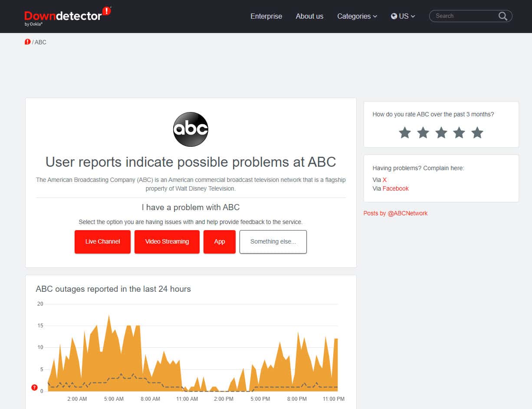The height and width of the screenshot is (409, 532).
Task: Open the Enterprise menu item
Action: pos(266,16)
